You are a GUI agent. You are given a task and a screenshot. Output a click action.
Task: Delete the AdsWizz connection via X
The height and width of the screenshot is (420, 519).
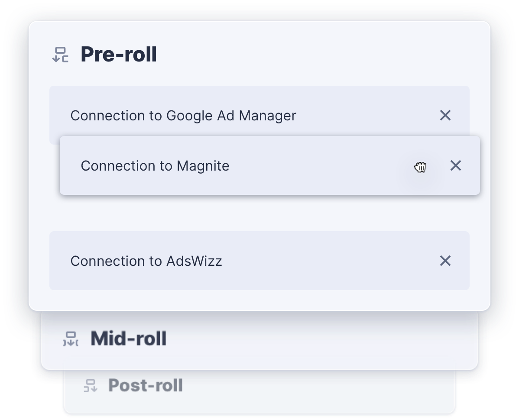pyautogui.click(x=445, y=261)
